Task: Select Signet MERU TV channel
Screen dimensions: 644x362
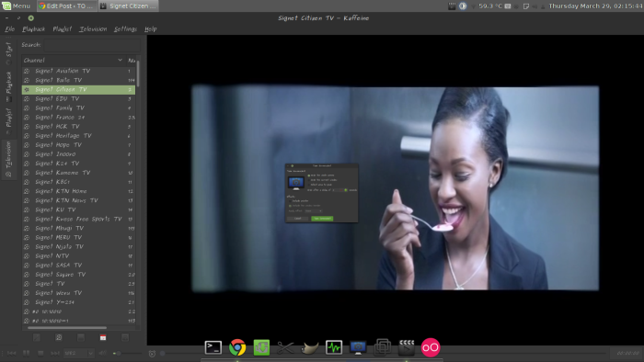Action: 78,238
